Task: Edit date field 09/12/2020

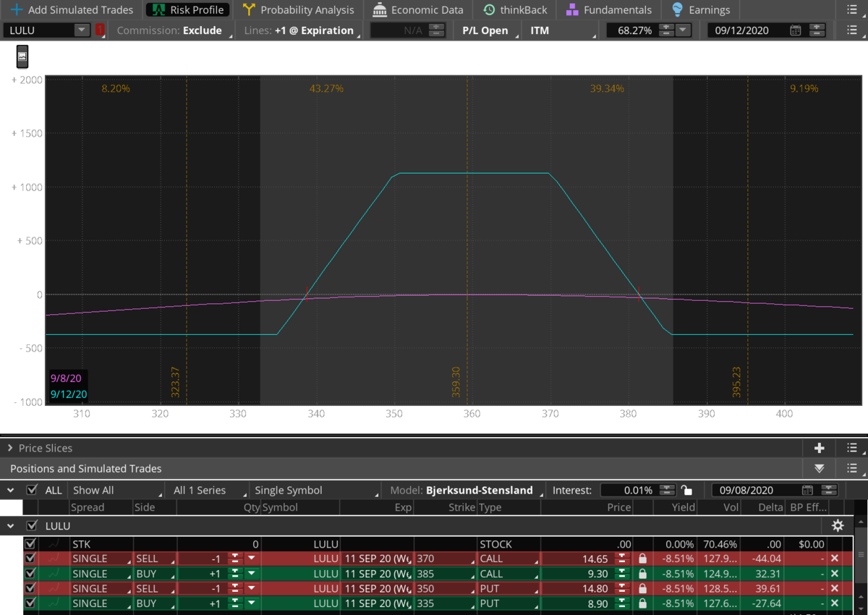Action: point(741,30)
